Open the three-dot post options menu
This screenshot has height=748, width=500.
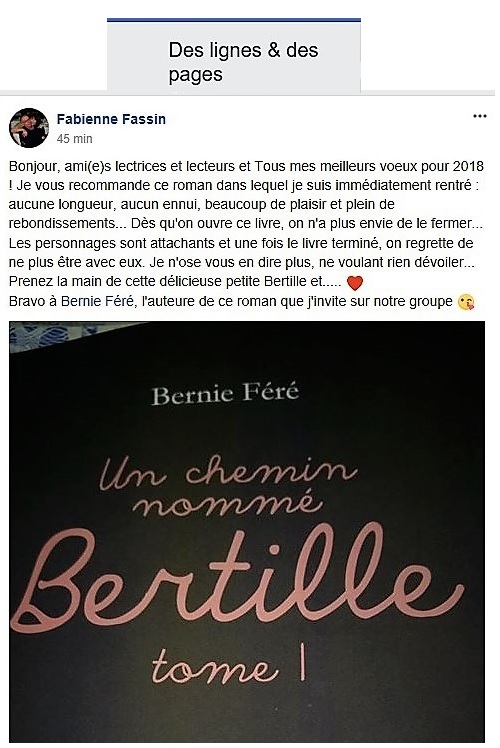pyautogui.click(x=479, y=116)
